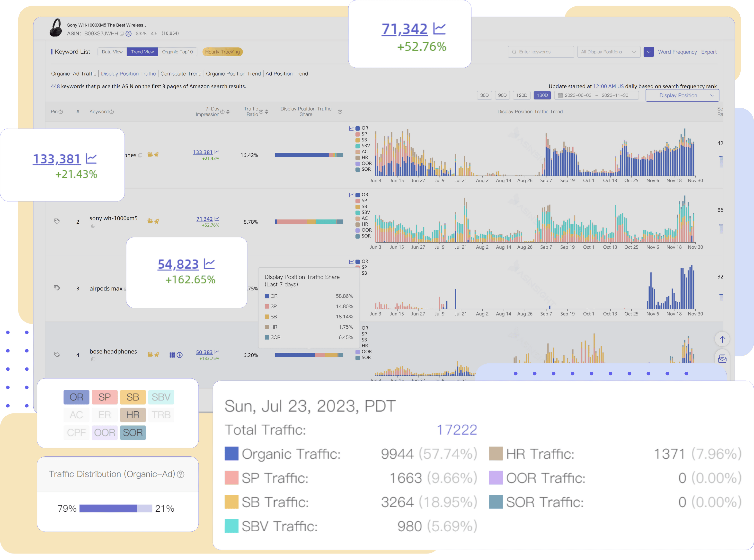Sort by Traffic Ratio using sort arrows
754x560 pixels.
click(x=266, y=112)
